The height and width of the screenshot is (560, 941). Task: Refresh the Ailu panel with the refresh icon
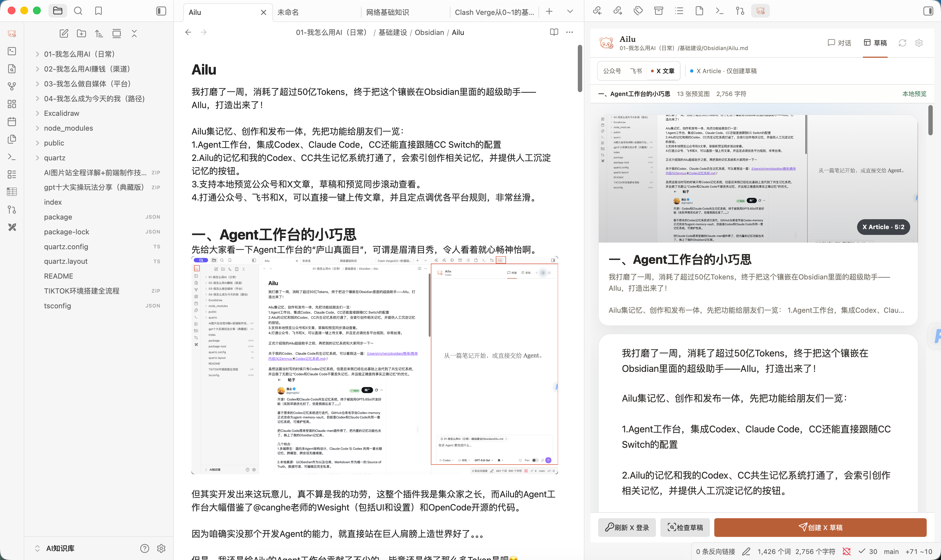[902, 43]
